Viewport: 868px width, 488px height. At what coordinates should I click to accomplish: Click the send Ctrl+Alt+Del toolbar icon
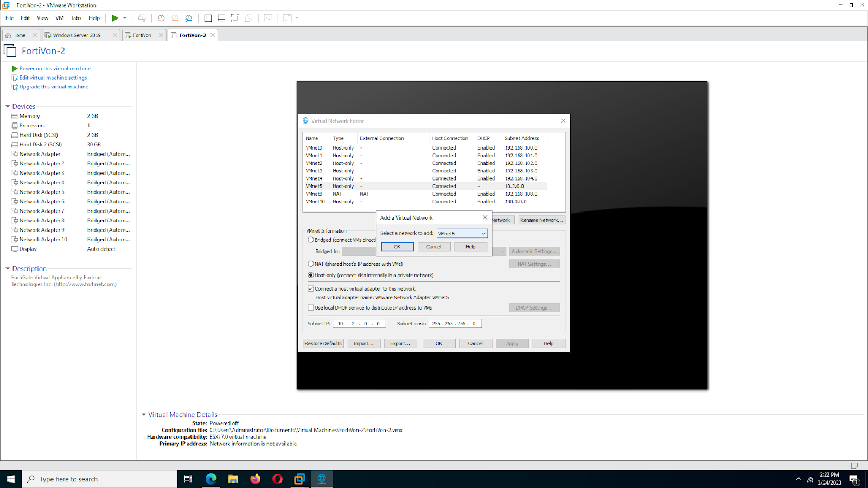tap(142, 18)
